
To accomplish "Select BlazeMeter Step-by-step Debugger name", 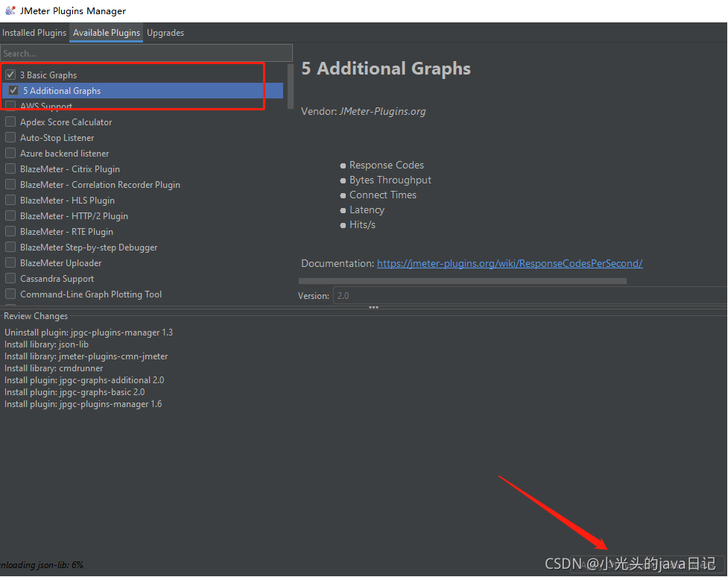I will coord(89,248).
